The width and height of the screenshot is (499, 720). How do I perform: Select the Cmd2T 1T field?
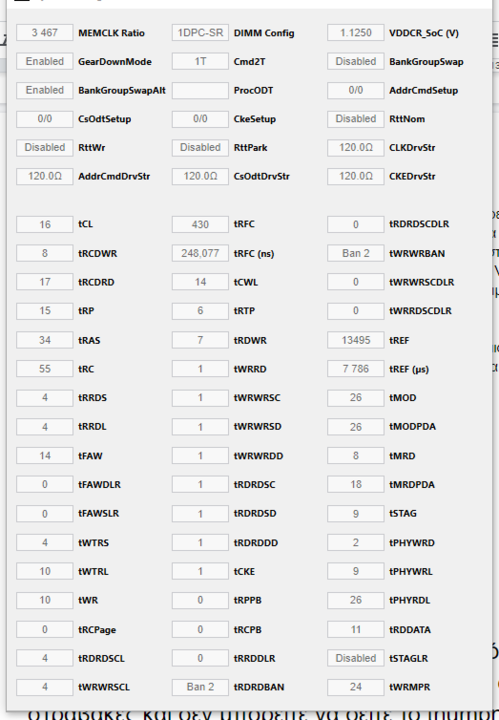coord(200,62)
